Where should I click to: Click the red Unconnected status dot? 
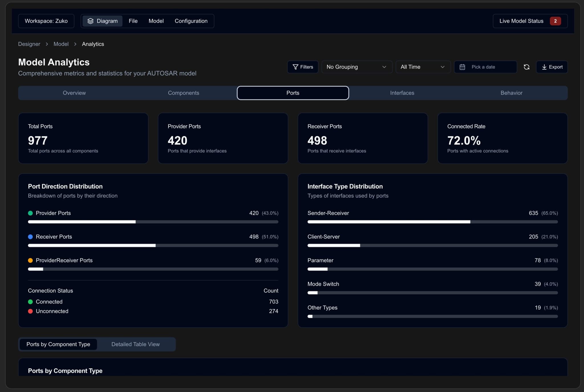pos(31,311)
